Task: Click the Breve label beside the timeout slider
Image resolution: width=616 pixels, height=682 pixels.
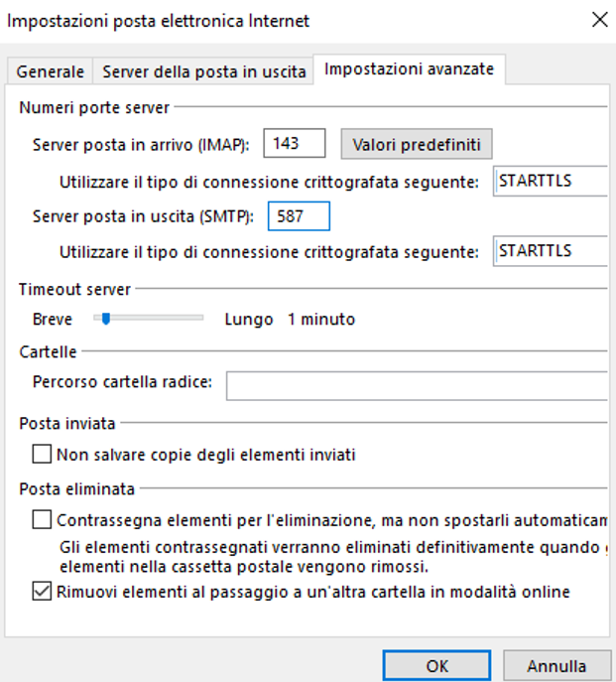Action: pyautogui.click(x=53, y=320)
